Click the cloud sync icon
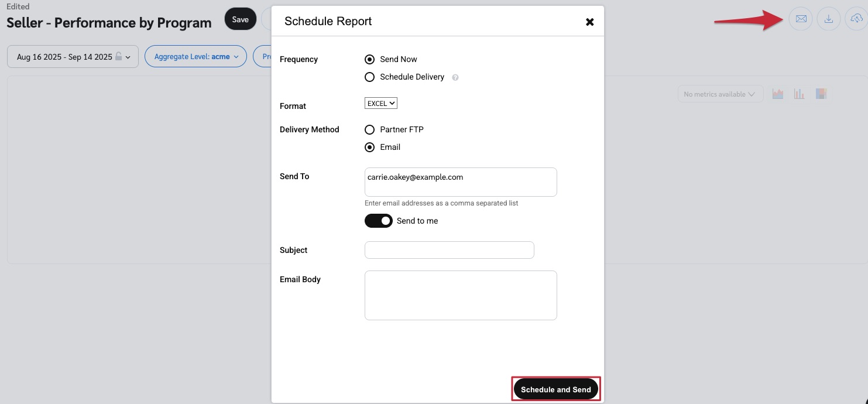868x404 pixels. pyautogui.click(x=856, y=19)
